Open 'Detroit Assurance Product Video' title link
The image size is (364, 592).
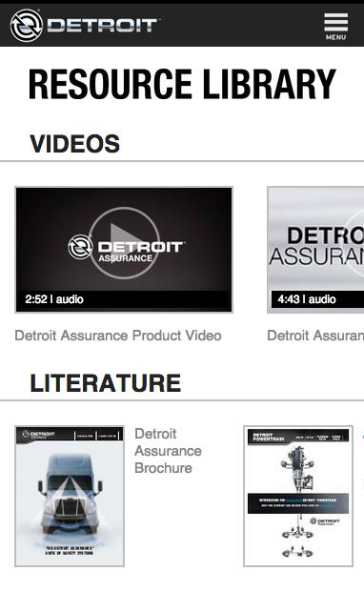click(x=118, y=336)
